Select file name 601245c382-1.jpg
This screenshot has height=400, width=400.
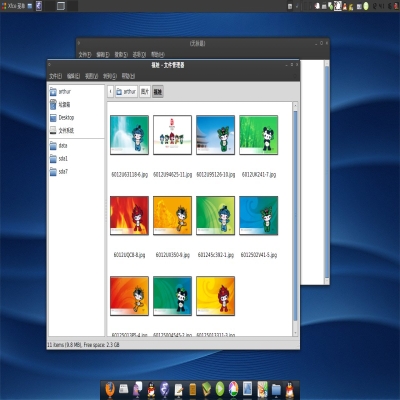coord(216,255)
